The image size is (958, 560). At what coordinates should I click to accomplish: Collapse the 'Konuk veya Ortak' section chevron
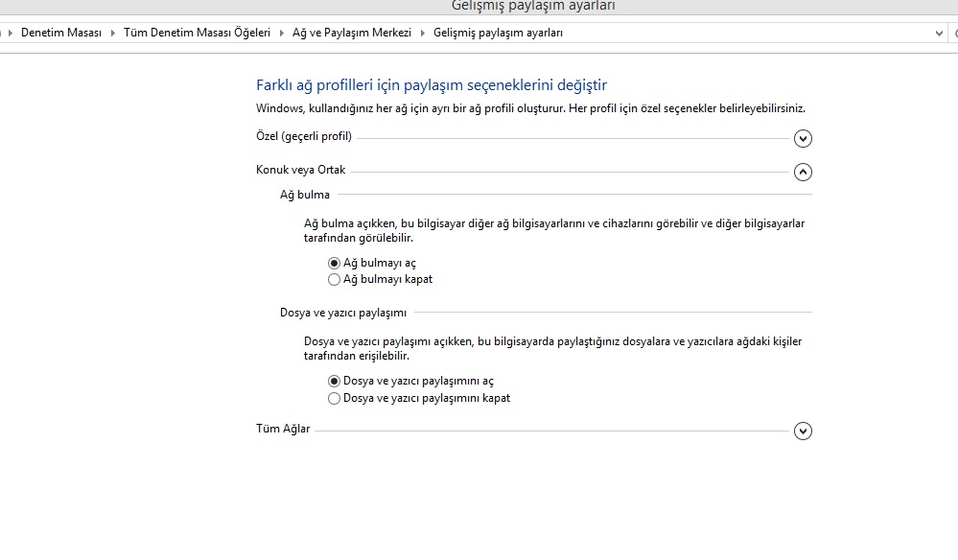(x=803, y=173)
